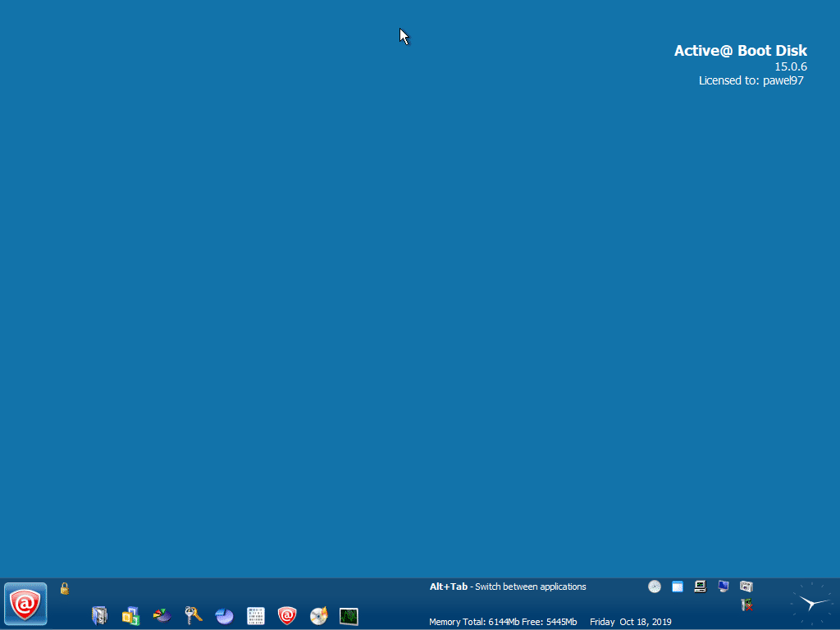Launch the file cabinet icon in the taskbar

tap(100, 615)
